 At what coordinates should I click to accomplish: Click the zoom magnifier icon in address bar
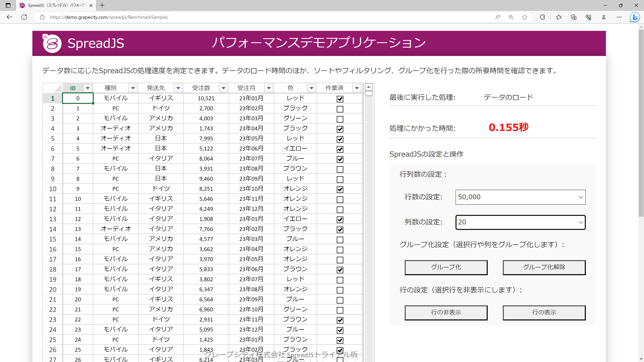tap(511, 17)
